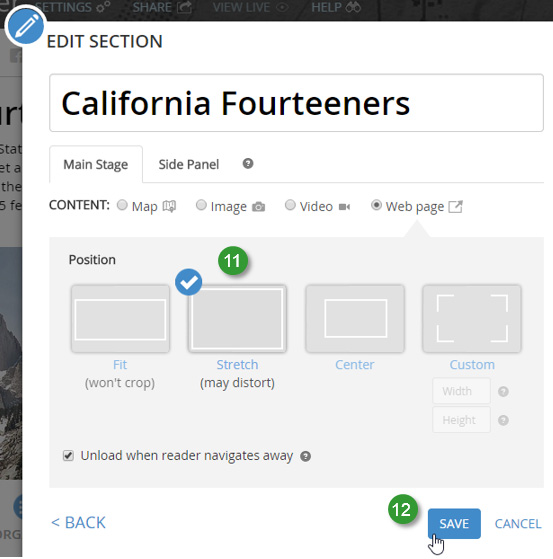Click help icon next to Width field
The width and height of the screenshot is (553, 559).
pyautogui.click(x=503, y=391)
